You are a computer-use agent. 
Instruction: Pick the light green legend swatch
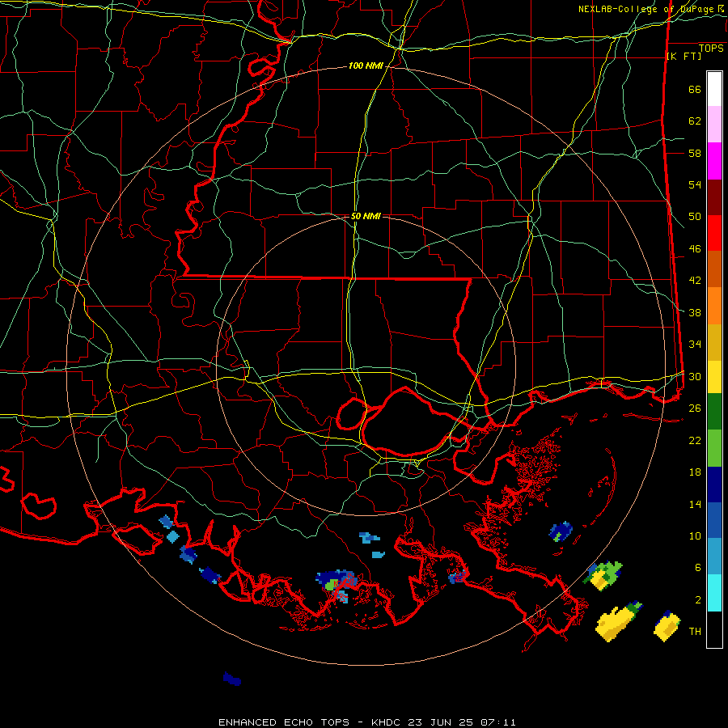point(714,448)
